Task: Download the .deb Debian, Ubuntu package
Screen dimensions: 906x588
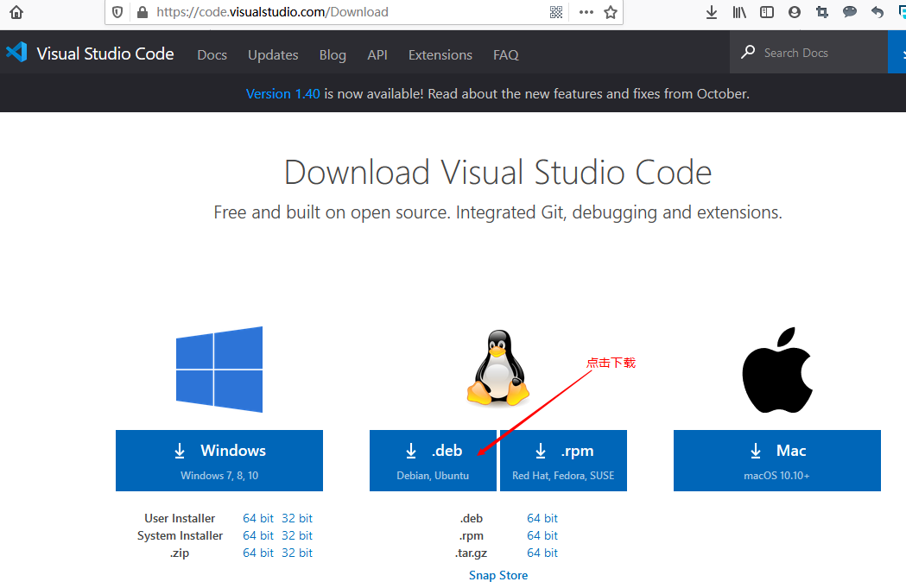Action: 433,460
